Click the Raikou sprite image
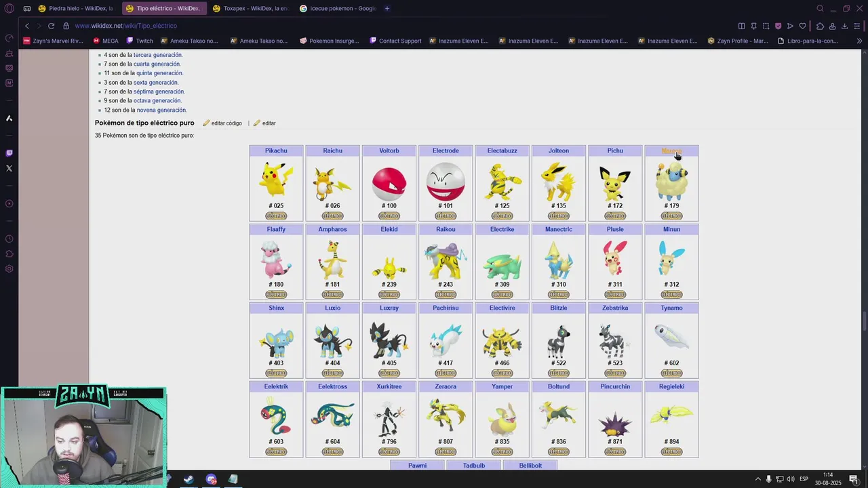 (x=446, y=261)
